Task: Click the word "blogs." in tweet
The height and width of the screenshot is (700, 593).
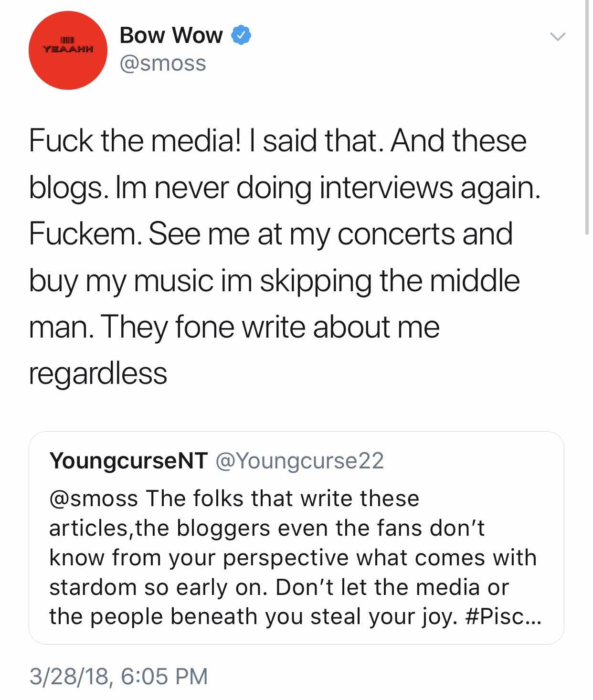Action: click(66, 188)
